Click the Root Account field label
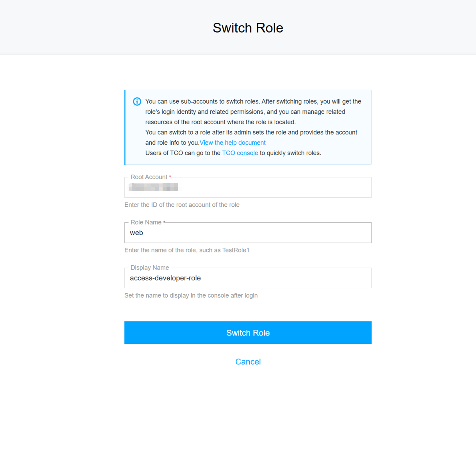Viewport: 476px width, 454px height. [149, 177]
